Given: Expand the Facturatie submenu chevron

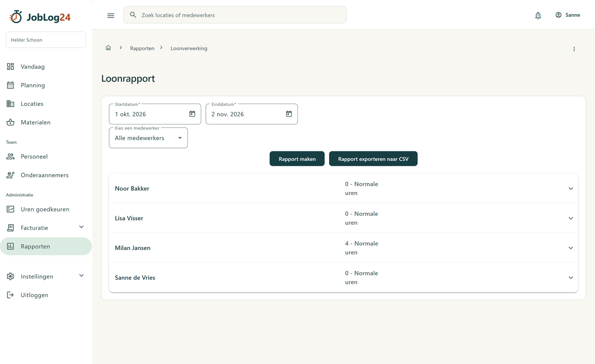Looking at the screenshot, I should [x=81, y=227].
